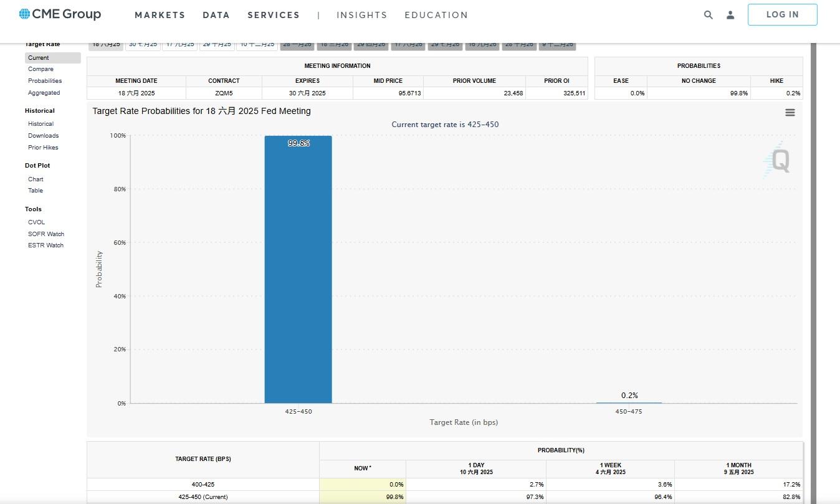Open the MARKETS navigation menu
This screenshot has width=840, height=504.
click(160, 15)
